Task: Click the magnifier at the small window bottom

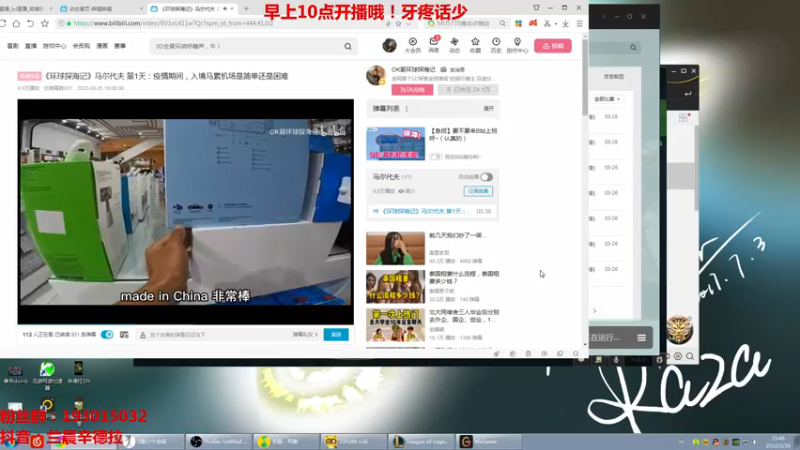Action: [x=690, y=356]
